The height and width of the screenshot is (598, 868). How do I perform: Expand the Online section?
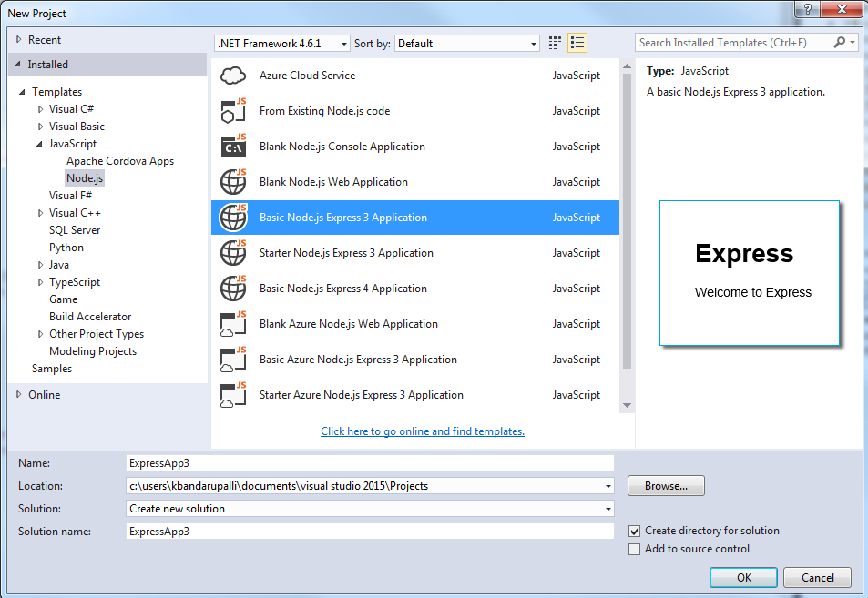point(19,394)
